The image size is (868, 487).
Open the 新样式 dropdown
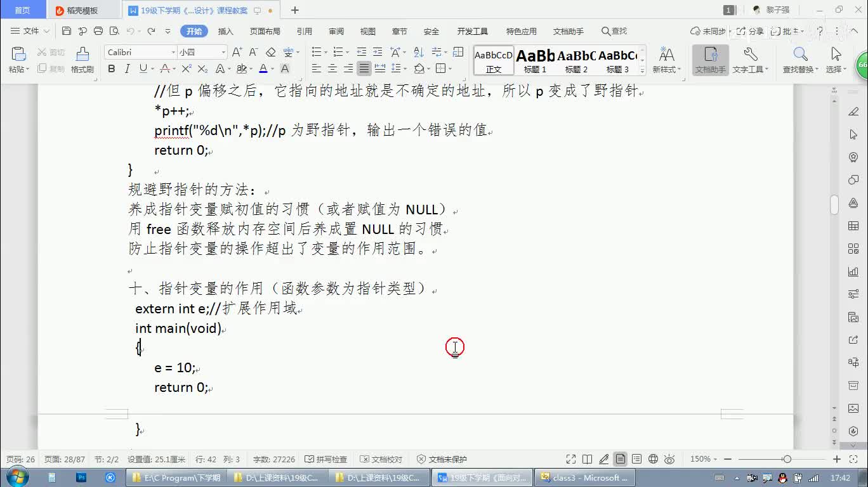click(x=666, y=60)
